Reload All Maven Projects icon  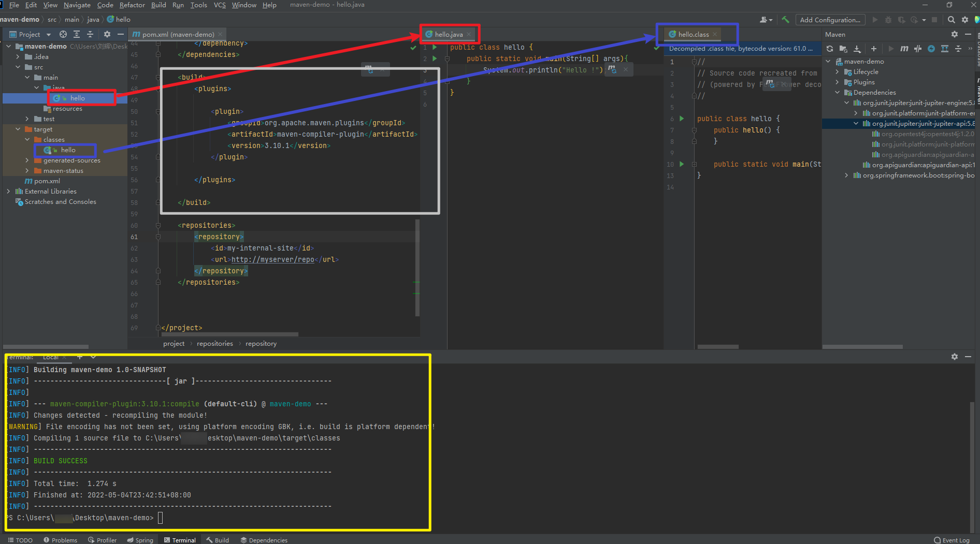[830, 49]
